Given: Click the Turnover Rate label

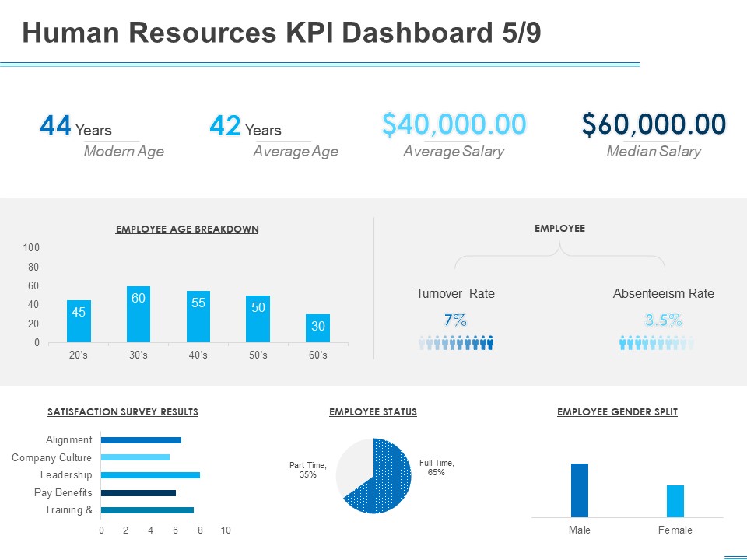Looking at the screenshot, I should click(x=455, y=293).
